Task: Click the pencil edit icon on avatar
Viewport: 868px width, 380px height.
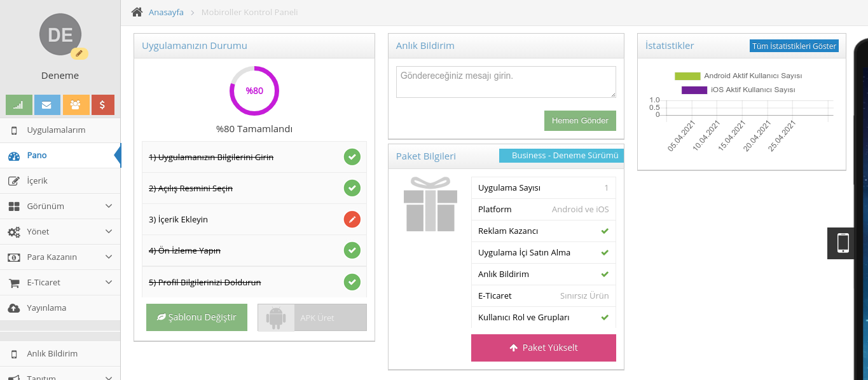Action: 79,53
